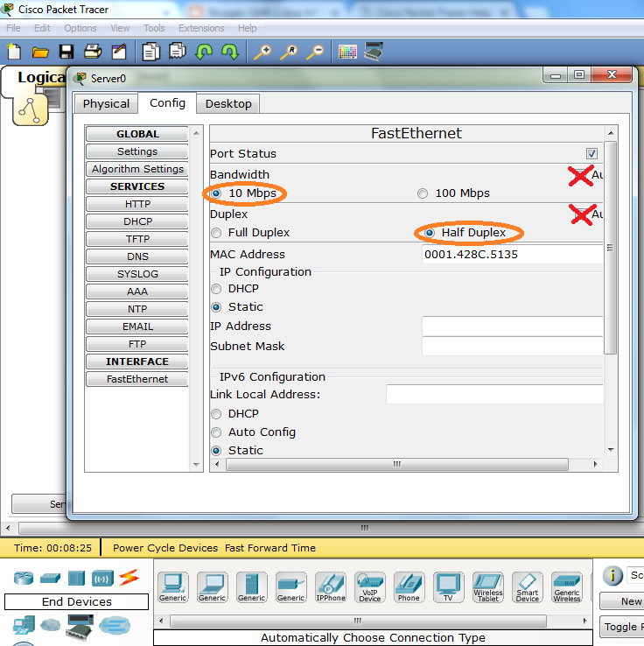Select the Full Duplex radio button
The image size is (644, 646).
pos(216,233)
